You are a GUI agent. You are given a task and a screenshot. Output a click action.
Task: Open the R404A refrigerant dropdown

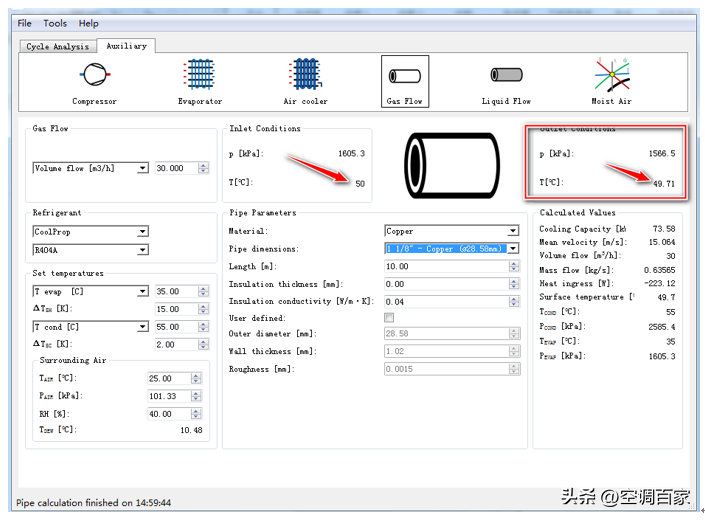pos(142,250)
